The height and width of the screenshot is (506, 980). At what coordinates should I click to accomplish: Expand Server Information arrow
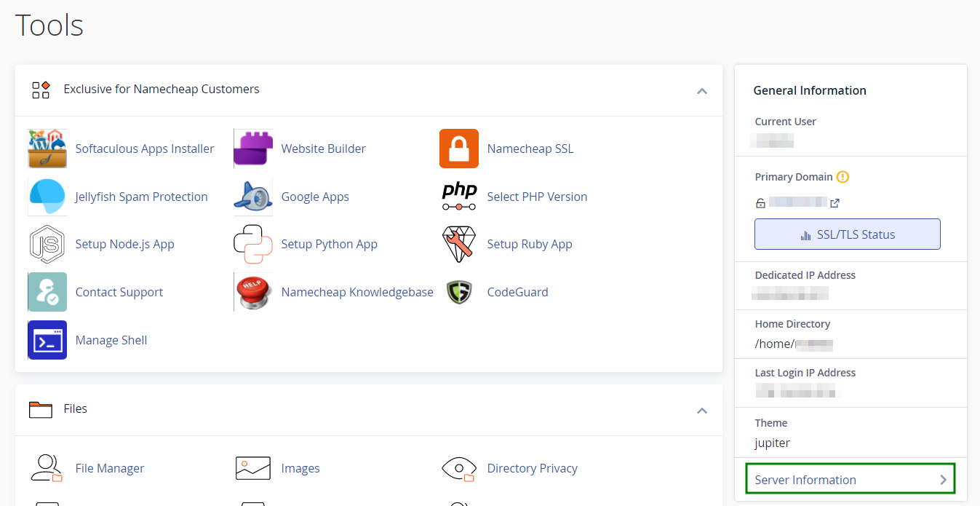point(943,480)
